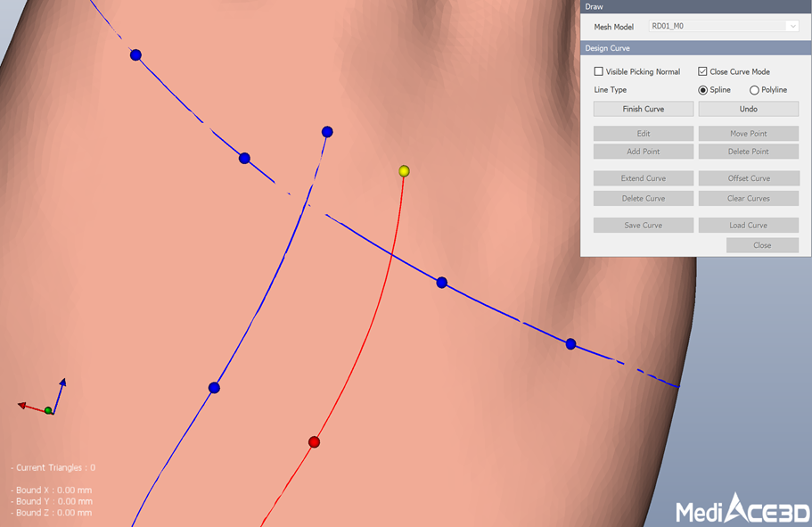Click the Design Curve section header
812x527 pixels.
(696, 48)
